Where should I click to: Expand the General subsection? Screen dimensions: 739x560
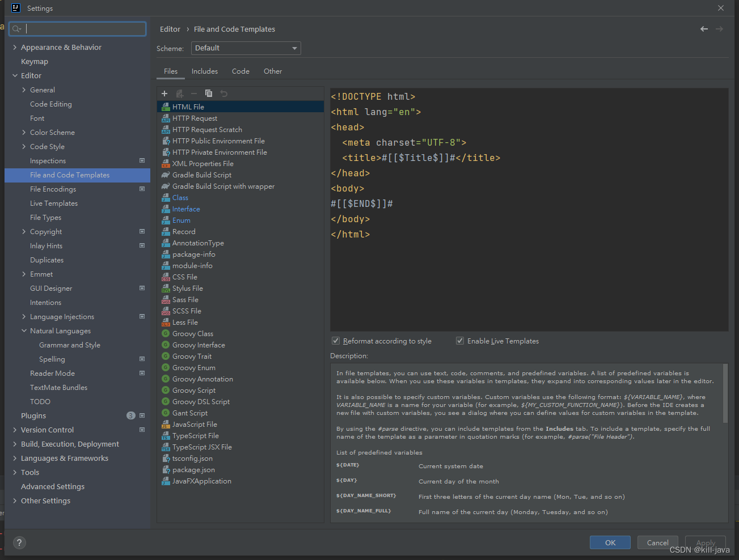24,90
